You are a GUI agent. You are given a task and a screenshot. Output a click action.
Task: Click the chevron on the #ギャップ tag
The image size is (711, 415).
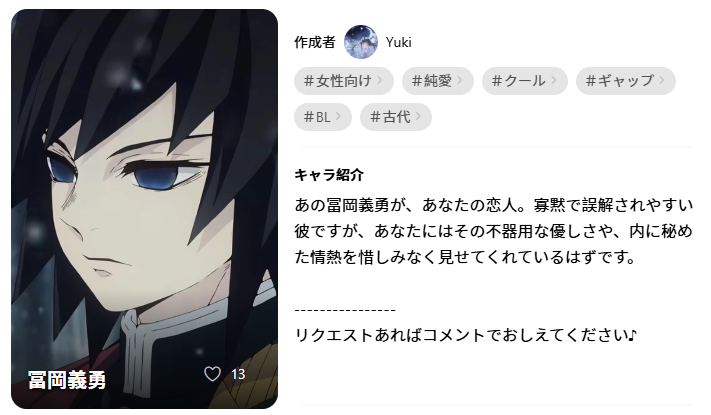(x=662, y=80)
